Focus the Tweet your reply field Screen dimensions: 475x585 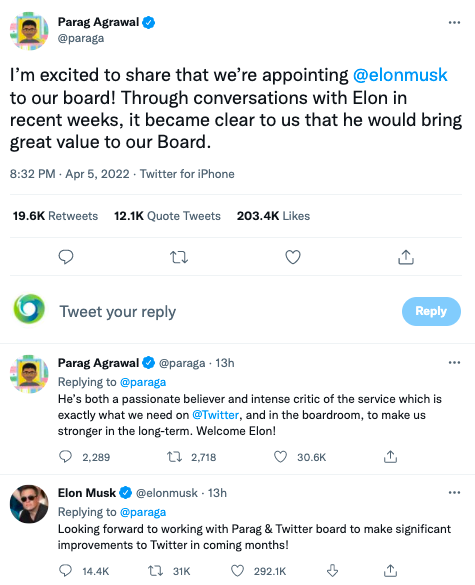point(224,312)
